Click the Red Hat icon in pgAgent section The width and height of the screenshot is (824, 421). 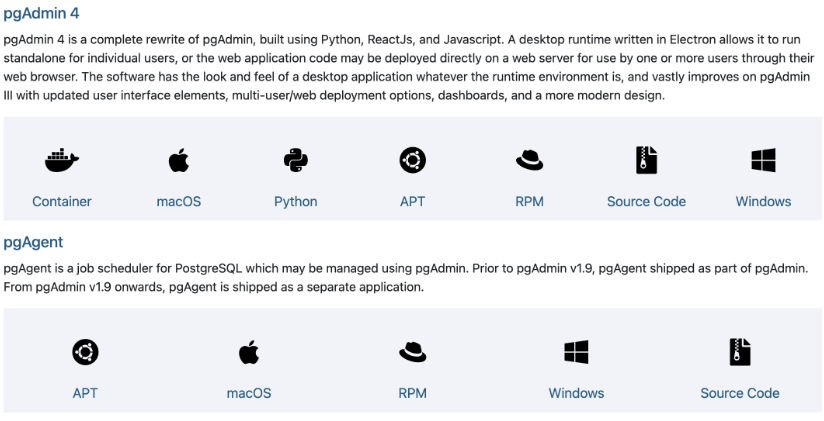412,352
